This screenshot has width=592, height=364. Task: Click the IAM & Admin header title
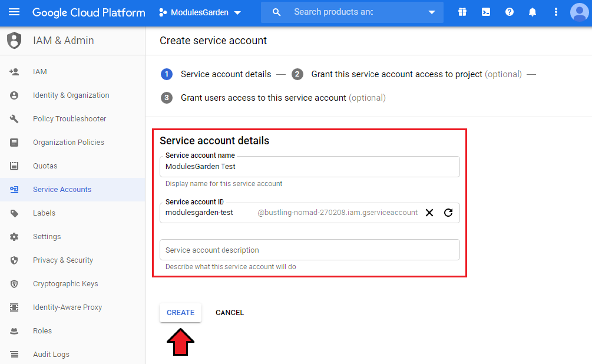[64, 41]
